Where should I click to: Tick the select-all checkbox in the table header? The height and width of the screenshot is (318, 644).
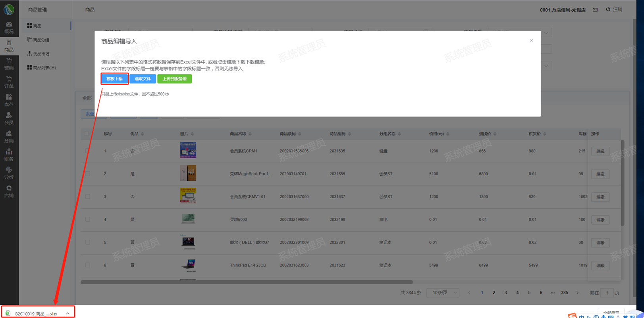87,134
